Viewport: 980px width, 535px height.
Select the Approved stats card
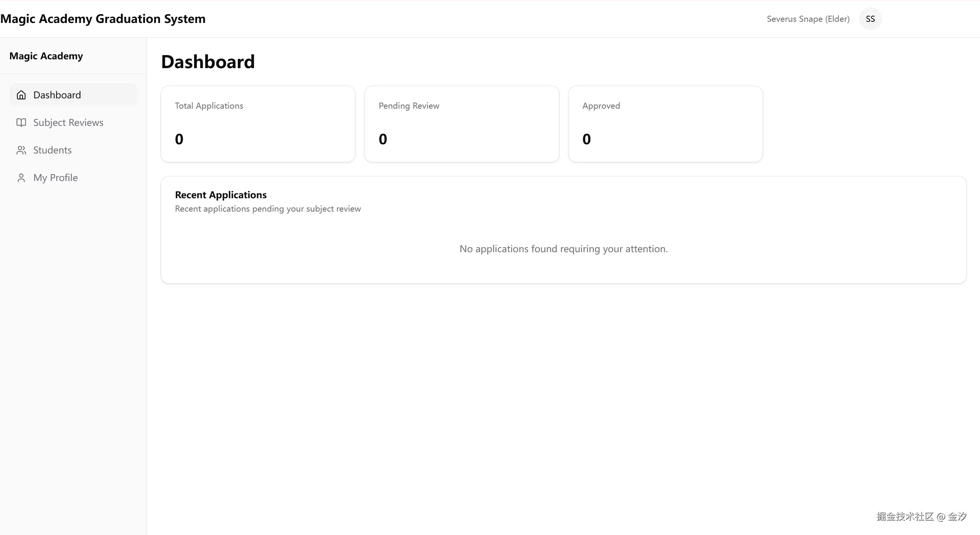click(665, 124)
